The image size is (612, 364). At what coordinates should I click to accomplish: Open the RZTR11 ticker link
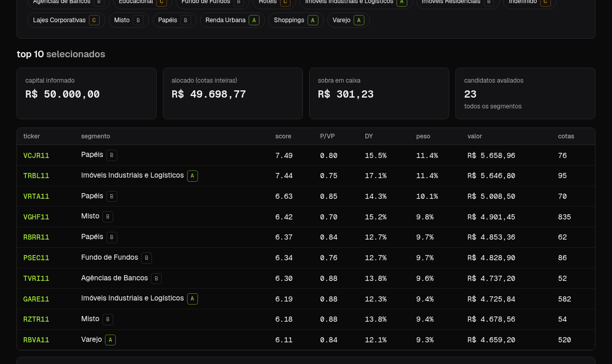[36, 320]
